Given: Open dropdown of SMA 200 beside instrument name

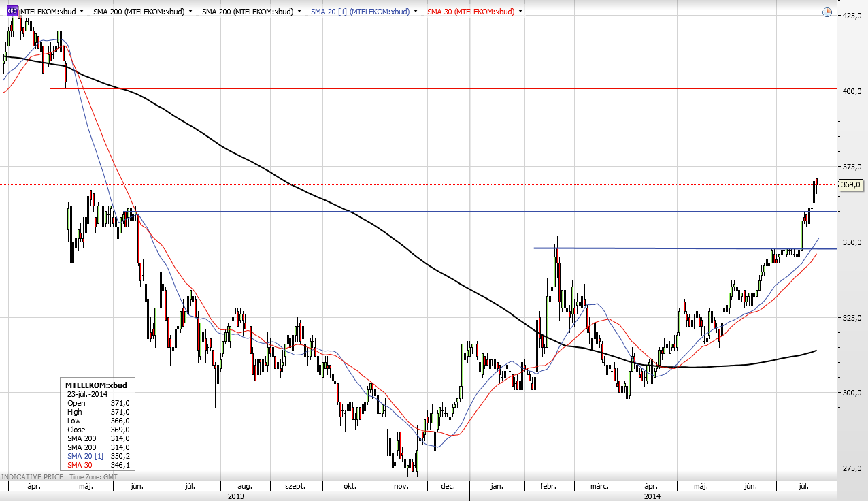Looking at the screenshot, I should coord(190,12).
